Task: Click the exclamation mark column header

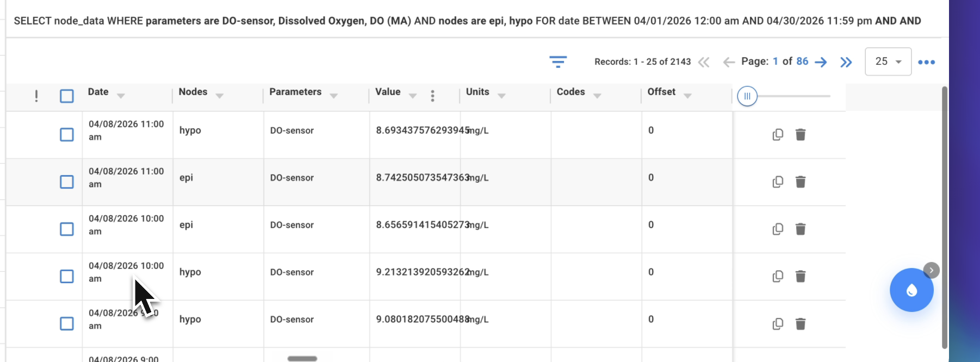Action: point(36,96)
